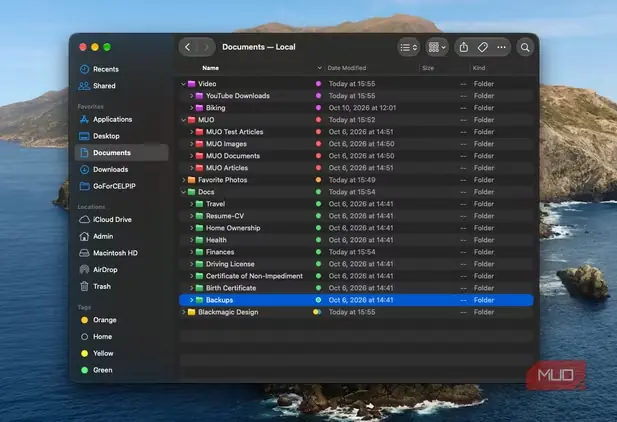
Task: Select the MUO Documents folder icon
Action: [x=200, y=156]
